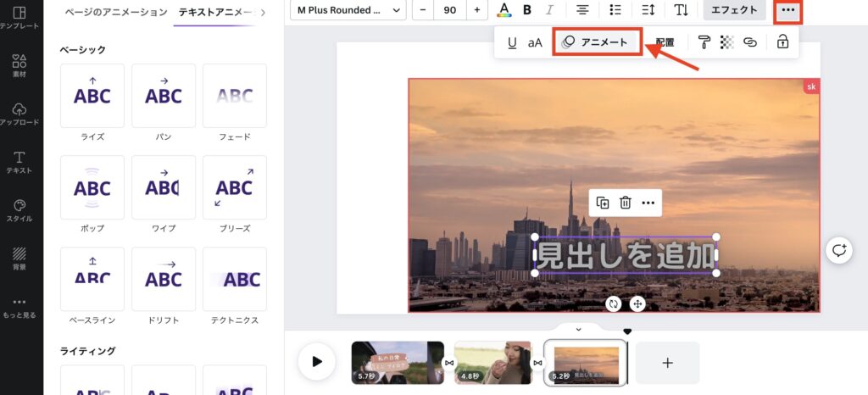Open the 背景 background panel
The image size is (868, 395).
(x=20, y=259)
